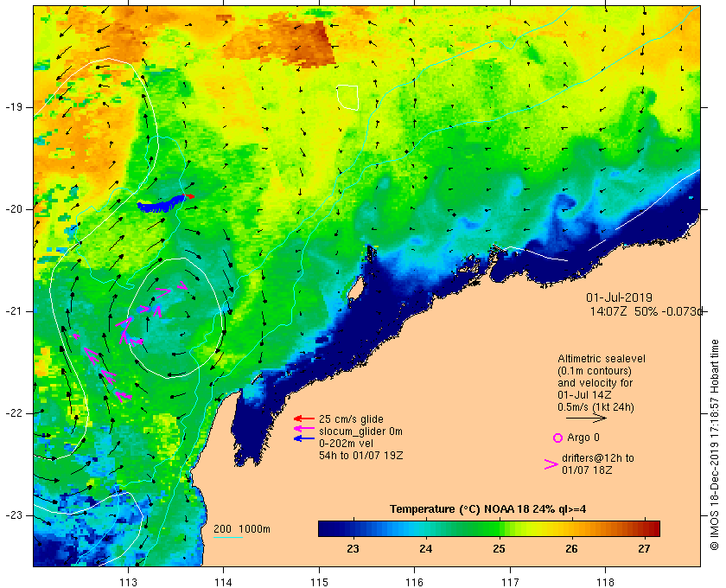
Task: Click the black 0.5m/s velocity scale arrow
Action: 586,418
